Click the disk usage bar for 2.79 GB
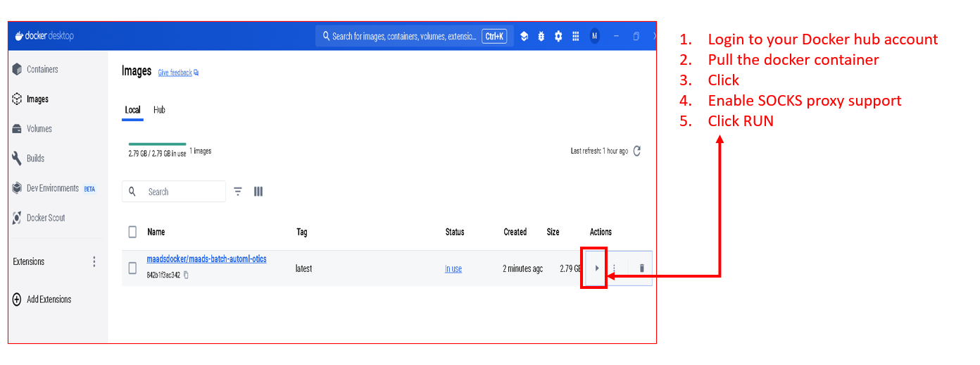The width and height of the screenshot is (980, 365). [x=157, y=144]
